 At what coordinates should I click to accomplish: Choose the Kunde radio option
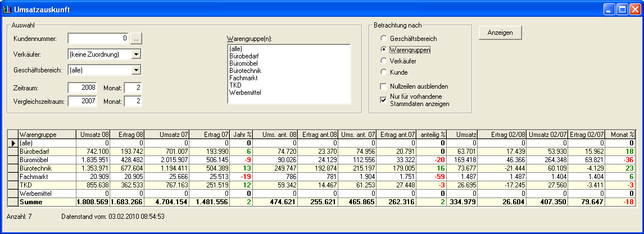point(384,72)
